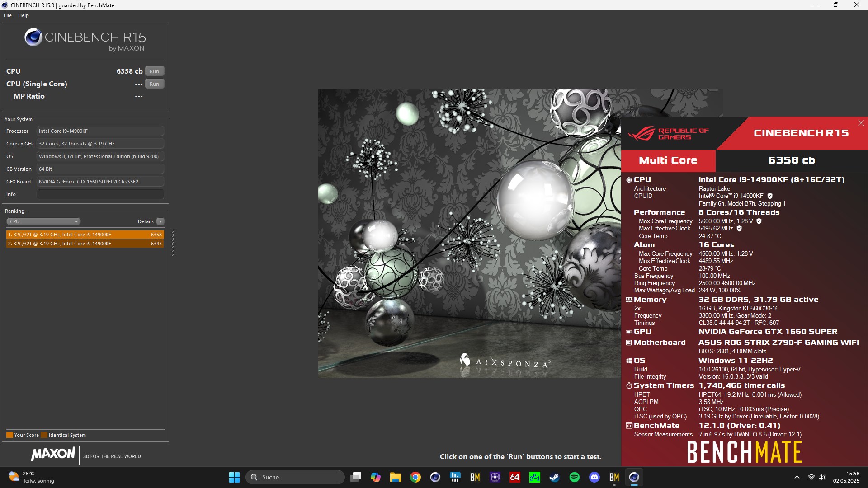Click the active Cinebench taskbar icon
The height and width of the screenshot is (488, 868).
click(x=634, y=477)
